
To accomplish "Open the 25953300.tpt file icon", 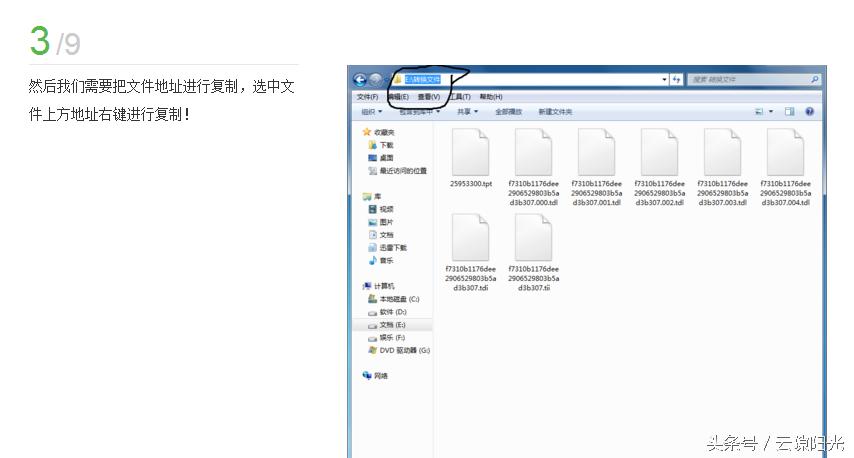I will [x=471, y=152].
